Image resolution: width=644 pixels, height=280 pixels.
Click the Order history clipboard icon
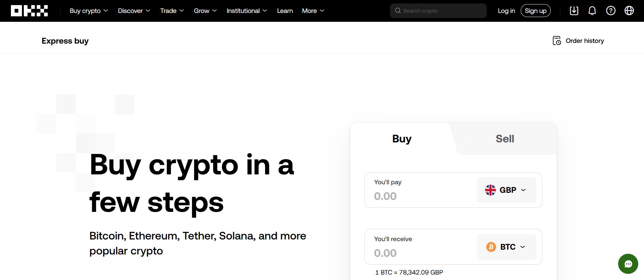[557, 41]
